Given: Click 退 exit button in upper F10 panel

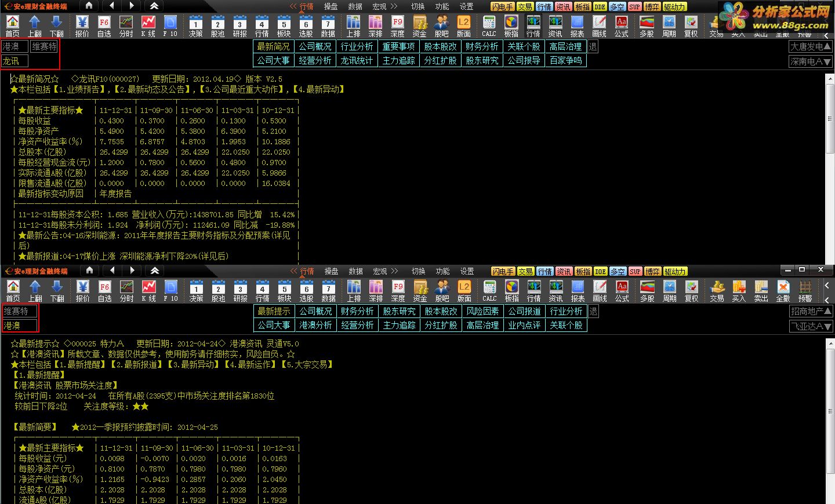Looking at the screenshot, I should pyautogui.click(x=593, y=46).
